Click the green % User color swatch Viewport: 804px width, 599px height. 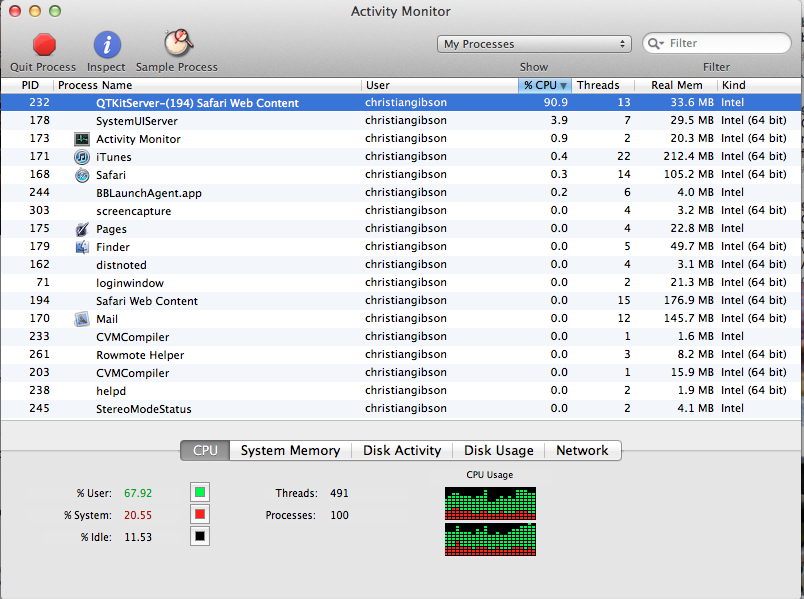[200, 492]
